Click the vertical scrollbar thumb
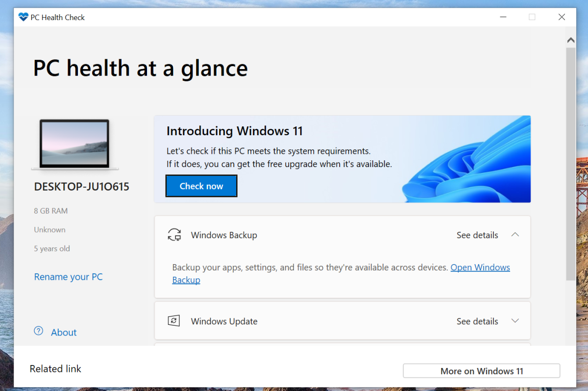This screenshot has width=588, height=391. [x=570, y=164]
